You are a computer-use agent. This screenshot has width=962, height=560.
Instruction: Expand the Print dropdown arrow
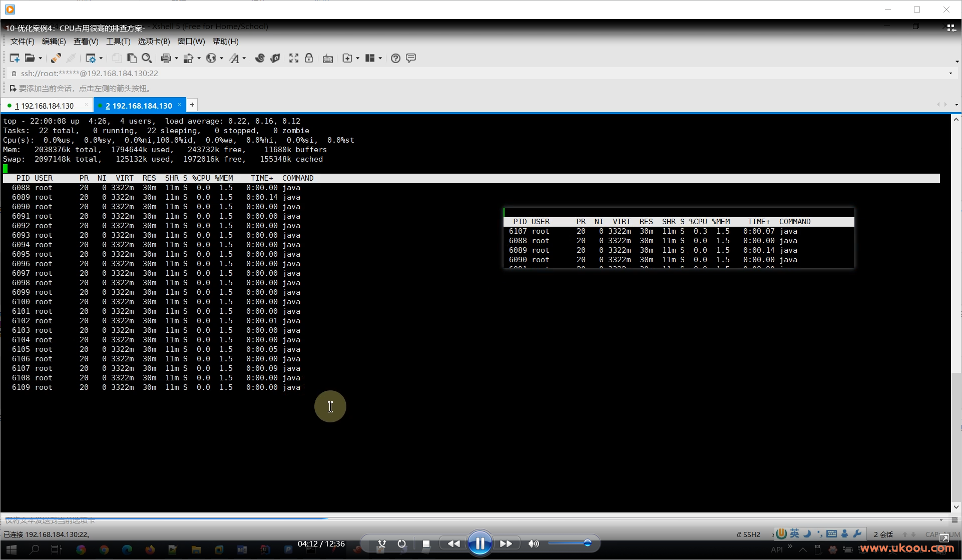[176, 58]
